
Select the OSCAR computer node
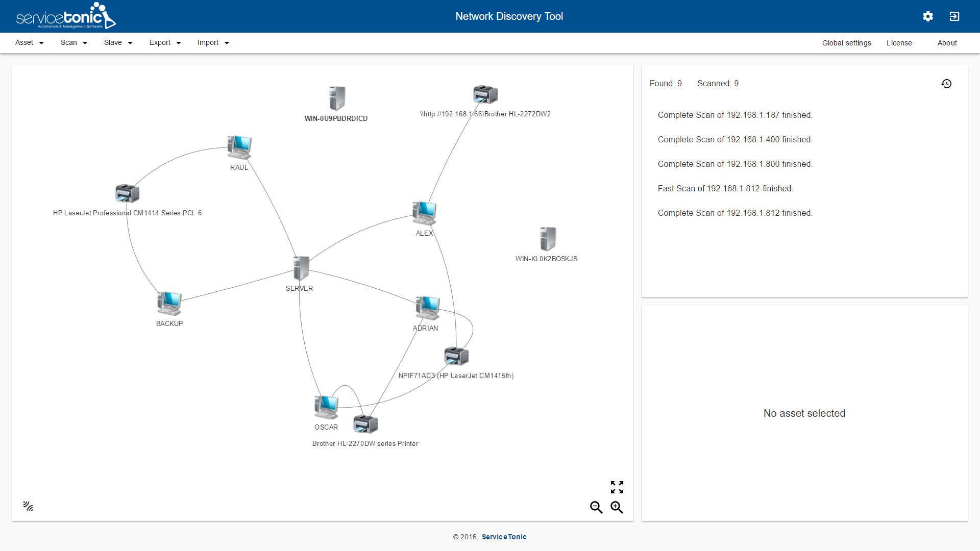[x=326, y=407]
